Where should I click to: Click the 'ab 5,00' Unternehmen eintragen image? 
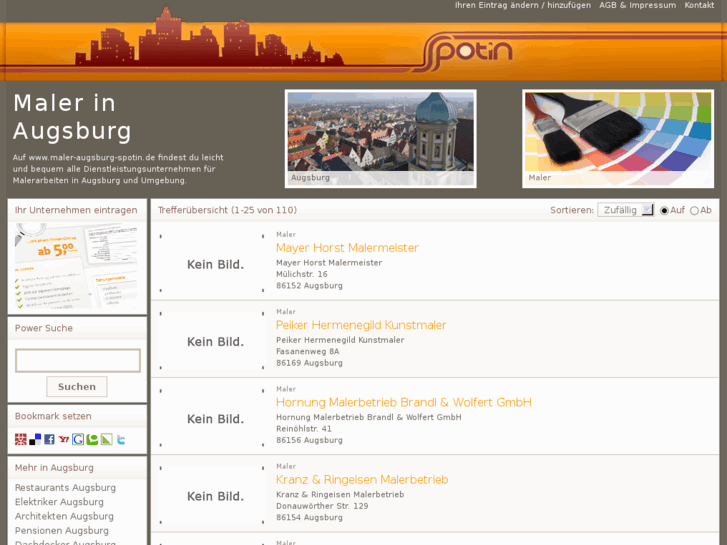pyautogui.click(x=77, y=266)
